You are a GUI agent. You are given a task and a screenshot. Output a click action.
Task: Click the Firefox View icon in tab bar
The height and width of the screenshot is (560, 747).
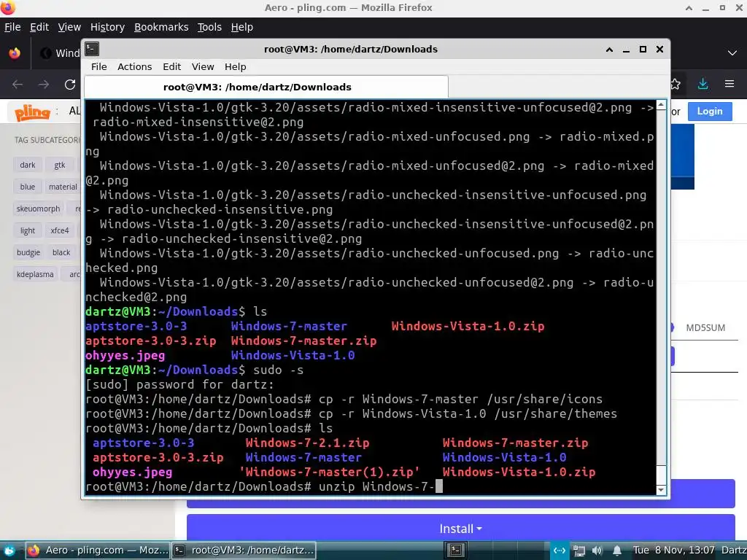click(x=15, y=52)
